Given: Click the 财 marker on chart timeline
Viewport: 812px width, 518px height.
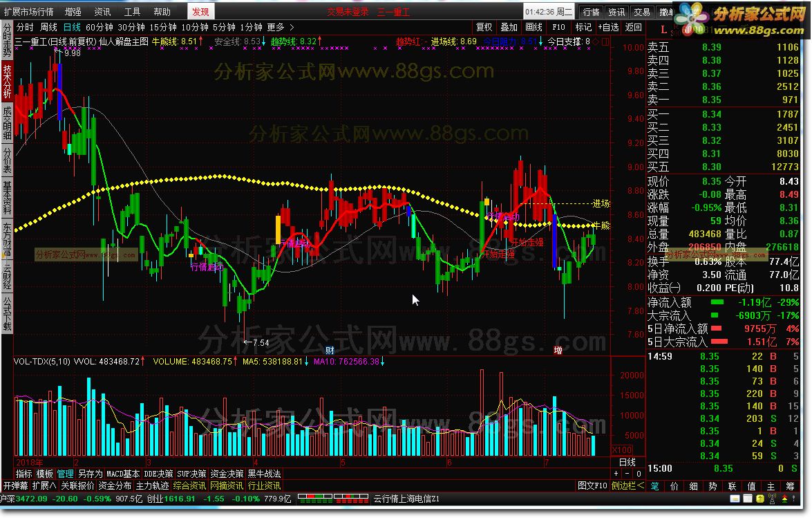Looking at the screenshot, I should click(x=330, y=351).
